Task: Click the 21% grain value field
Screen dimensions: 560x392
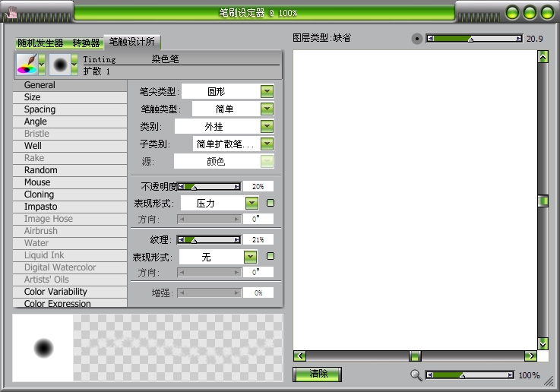Action: pyautogui.click(x=258, y=239)
